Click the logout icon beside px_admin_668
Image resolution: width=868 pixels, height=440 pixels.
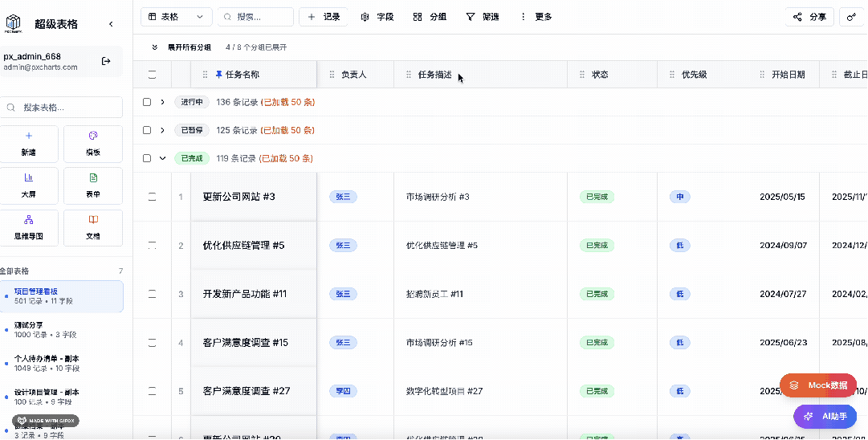106,61
